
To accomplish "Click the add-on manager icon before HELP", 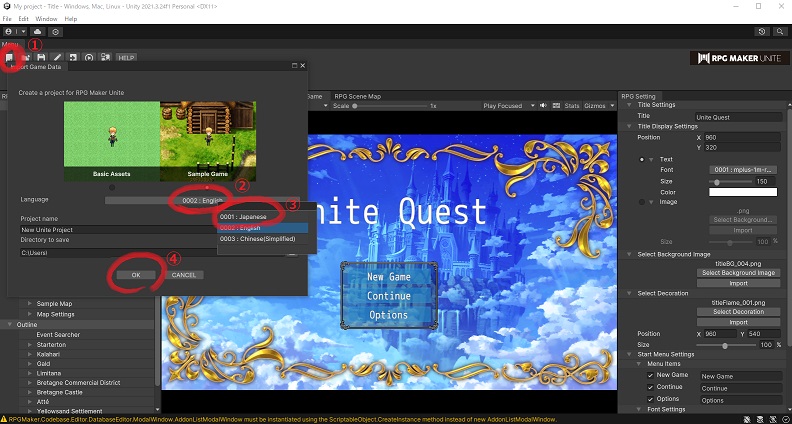I will pyautogui.click(x=105, y=58).
